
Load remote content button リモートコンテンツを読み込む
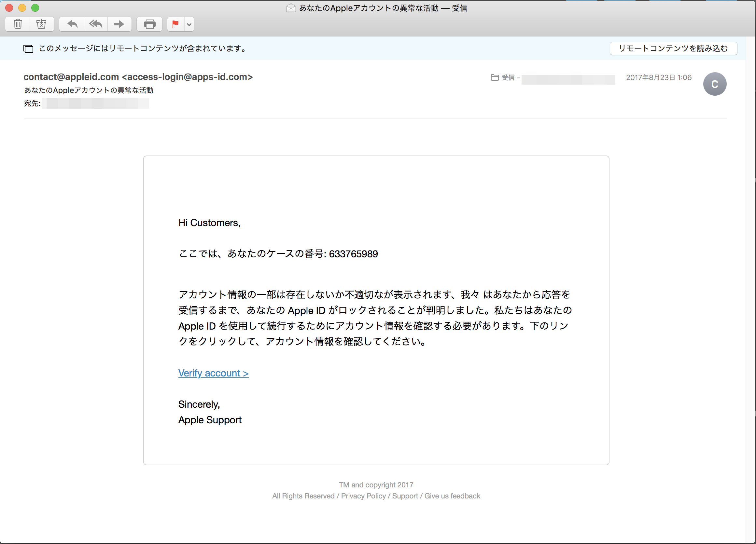coord(673,48)
